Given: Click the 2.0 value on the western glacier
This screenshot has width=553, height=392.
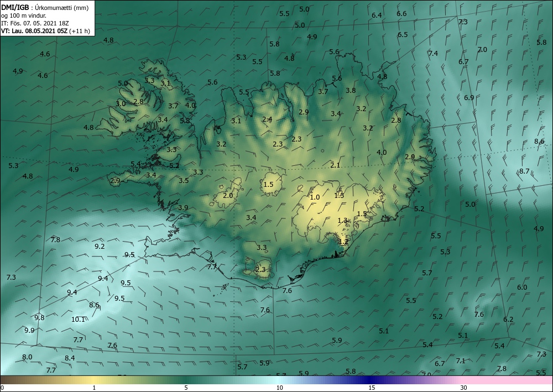Looking at the screenshot, I should pyautogui.click(x=228, y=195).
